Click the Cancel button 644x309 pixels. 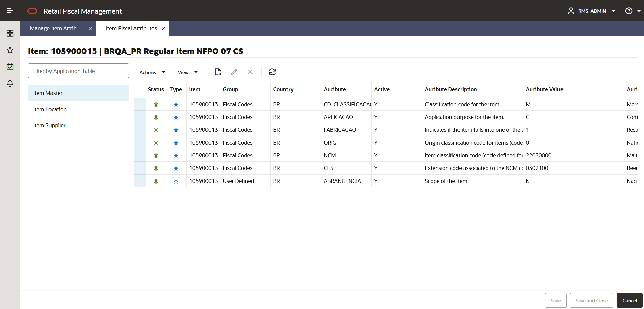[630, 300]
